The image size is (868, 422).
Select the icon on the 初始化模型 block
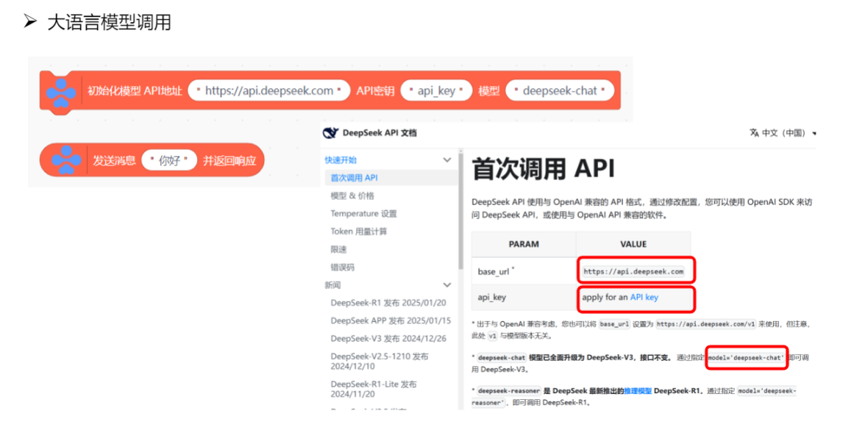pyautogui.click(x=61, y=91)
